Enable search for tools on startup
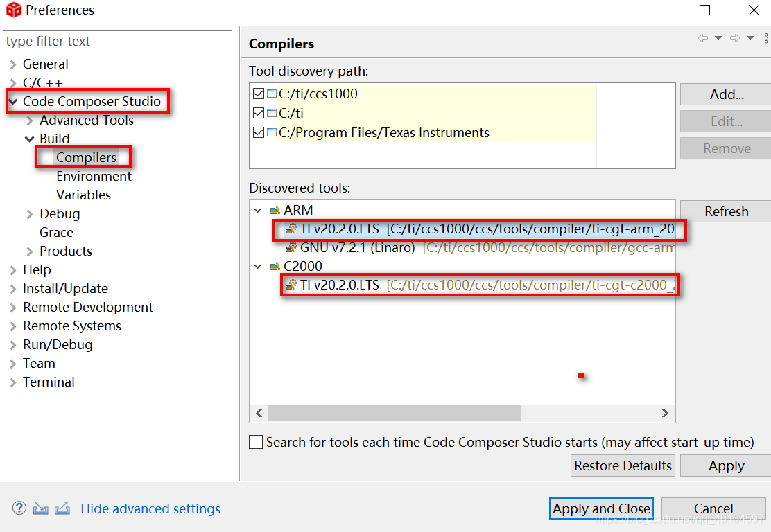The height and width of the screenshot is (532, 771). pos(256,442)
